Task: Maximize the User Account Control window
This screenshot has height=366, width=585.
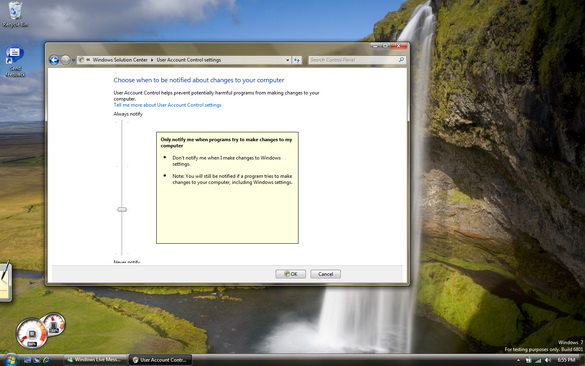Action: click(385, 46)
